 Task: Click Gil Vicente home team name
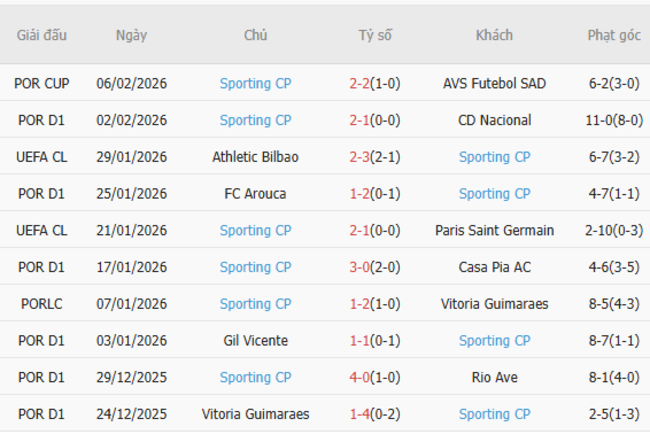coord(255,341)
